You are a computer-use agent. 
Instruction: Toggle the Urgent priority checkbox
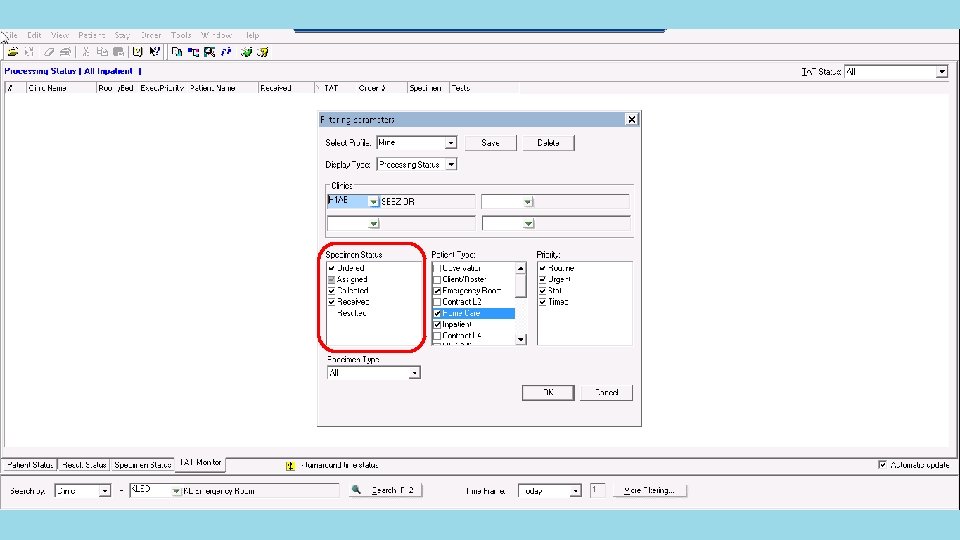542,279
